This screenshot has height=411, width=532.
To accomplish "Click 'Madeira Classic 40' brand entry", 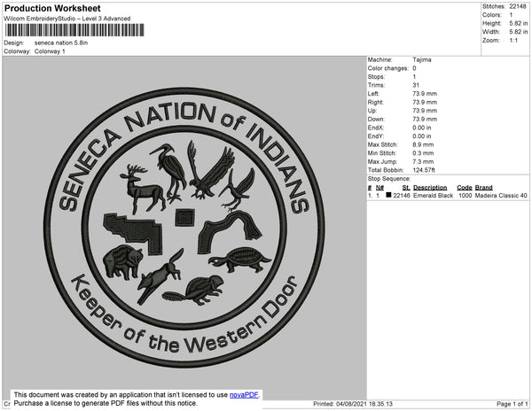I will (x=501, y=196).
